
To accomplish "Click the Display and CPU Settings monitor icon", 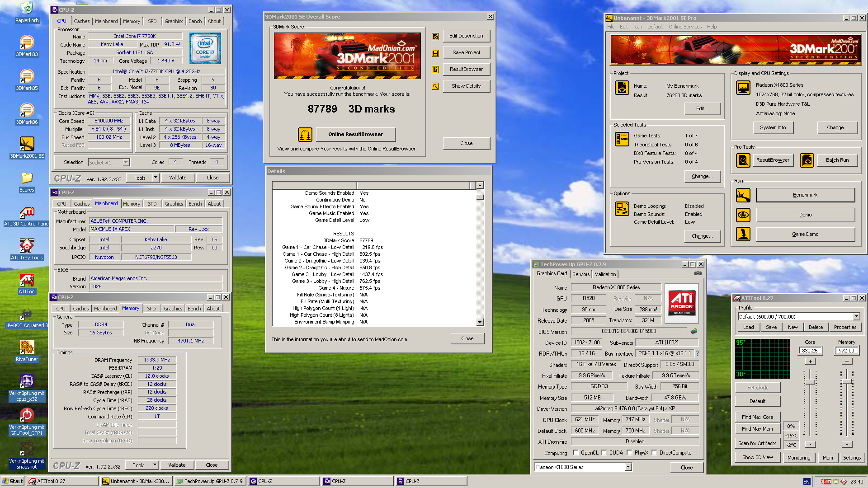I will [x=743, y=87].
